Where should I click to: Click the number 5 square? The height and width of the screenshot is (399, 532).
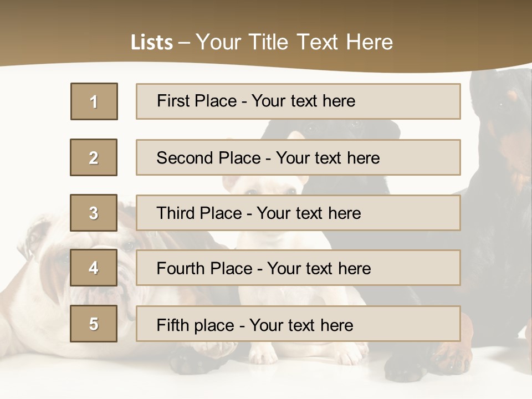(94, 324)
